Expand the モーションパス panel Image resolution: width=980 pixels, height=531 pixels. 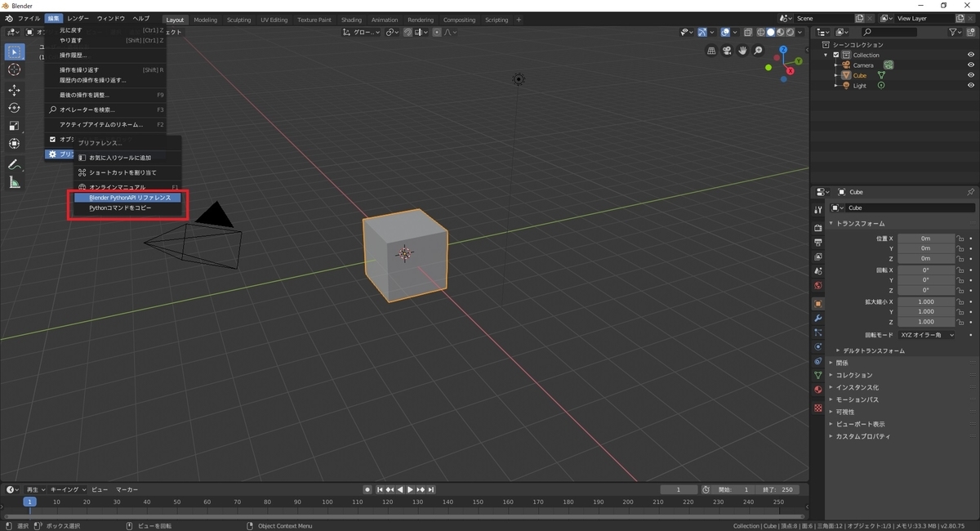point(857,399)
